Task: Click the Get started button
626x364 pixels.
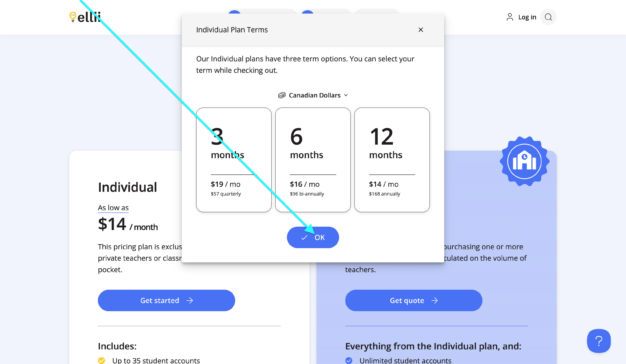Action: 166,300
